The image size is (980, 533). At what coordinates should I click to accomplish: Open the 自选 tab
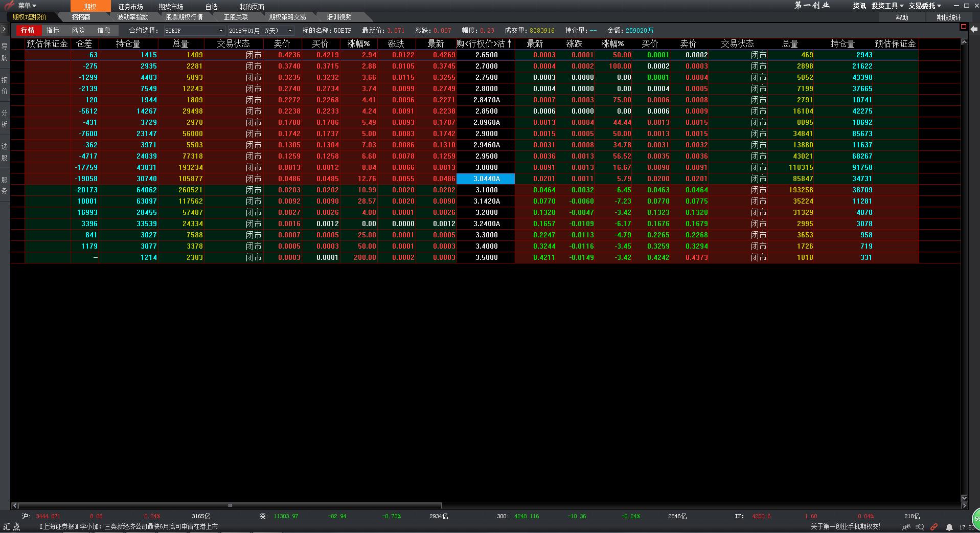pos(211,7)
